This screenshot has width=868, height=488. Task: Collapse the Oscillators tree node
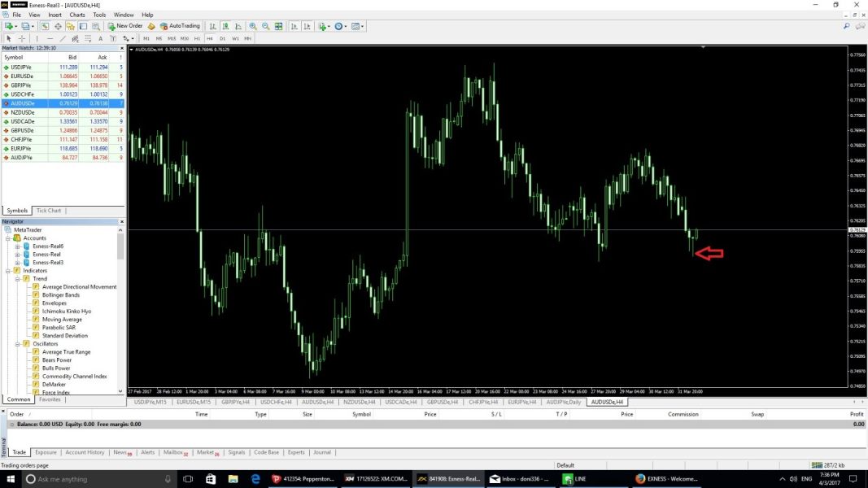17,344
